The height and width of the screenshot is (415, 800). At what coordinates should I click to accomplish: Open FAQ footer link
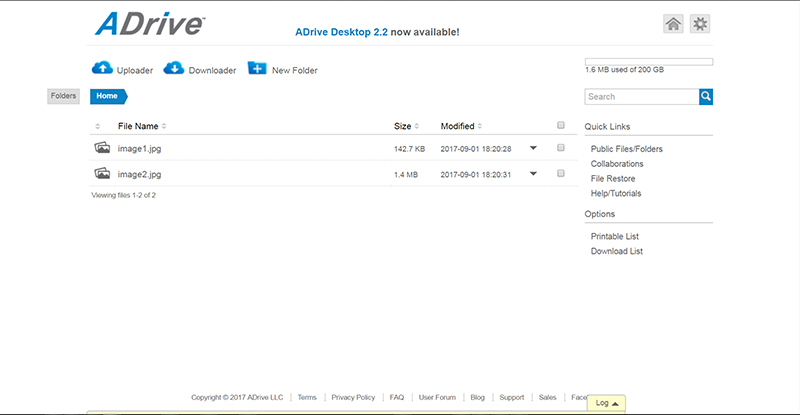[396, 397]
